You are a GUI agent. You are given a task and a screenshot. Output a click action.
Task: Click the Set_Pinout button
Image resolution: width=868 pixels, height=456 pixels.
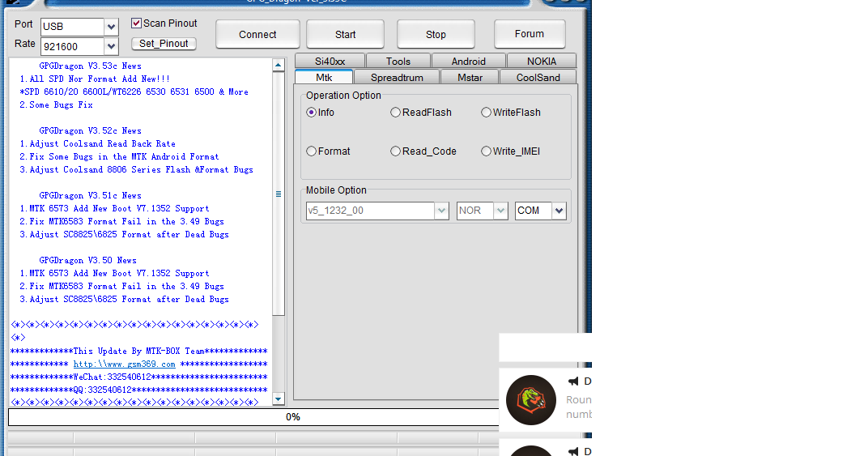(164, 43)
